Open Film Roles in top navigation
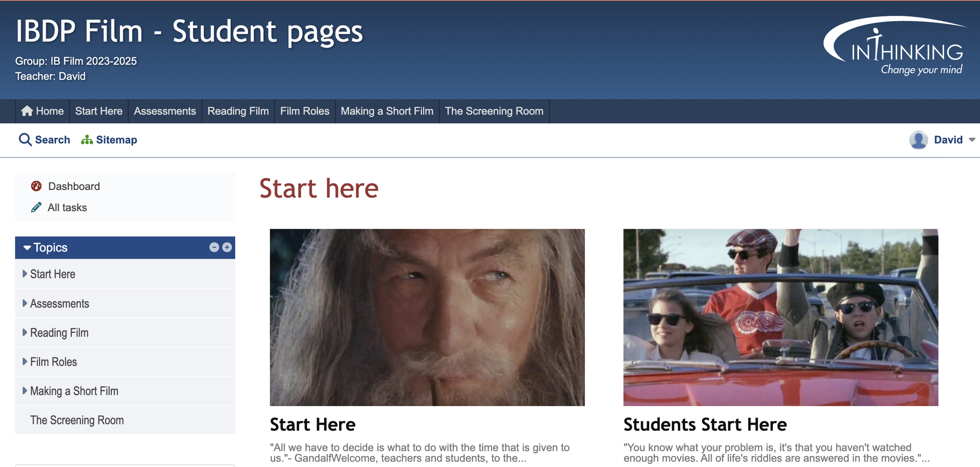Image resolution: width=980 pixels, height=467 pixels. [x=305, y=111]
